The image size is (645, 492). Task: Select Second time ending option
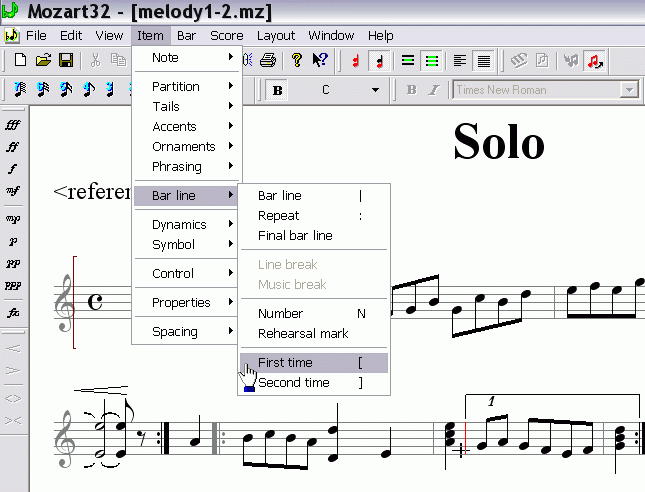pyautogui.click(x=314, y=383)
